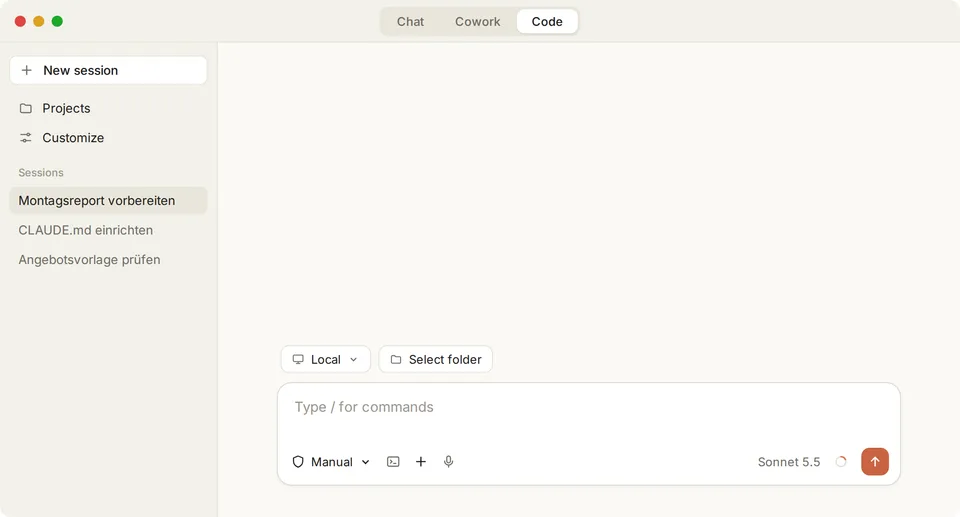This screenshot has height=517, width=960.
Task: Click the Sessions section heading
Action: click(41, 173)
